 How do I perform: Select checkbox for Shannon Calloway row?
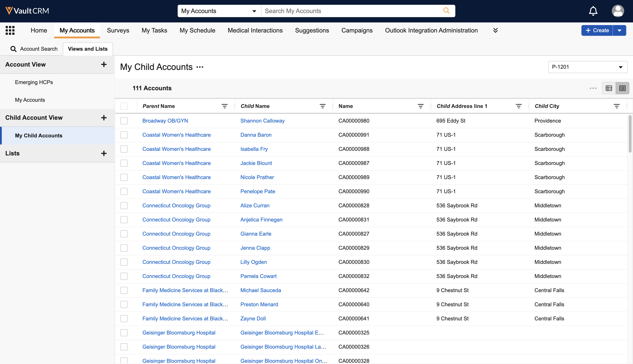tap(124, 121)
